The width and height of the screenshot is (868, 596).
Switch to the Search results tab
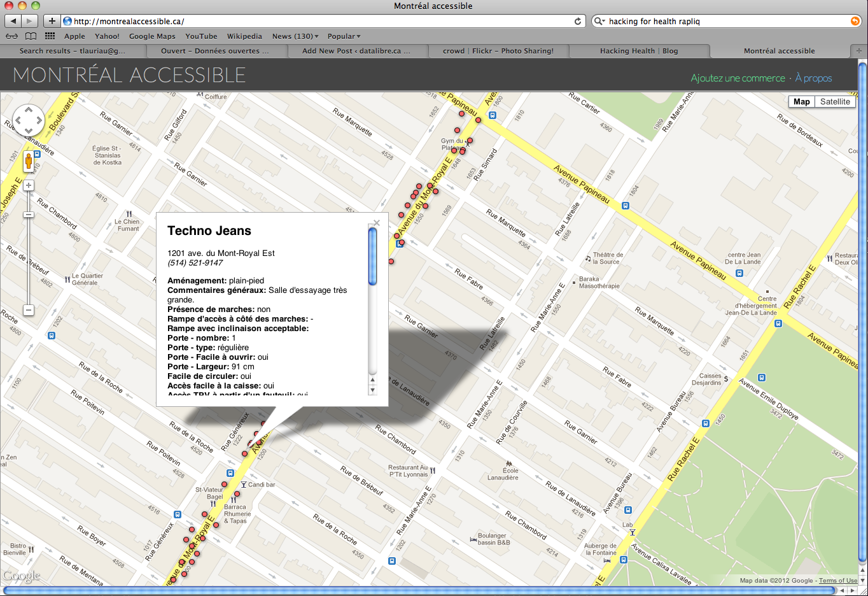click(73, 51)
